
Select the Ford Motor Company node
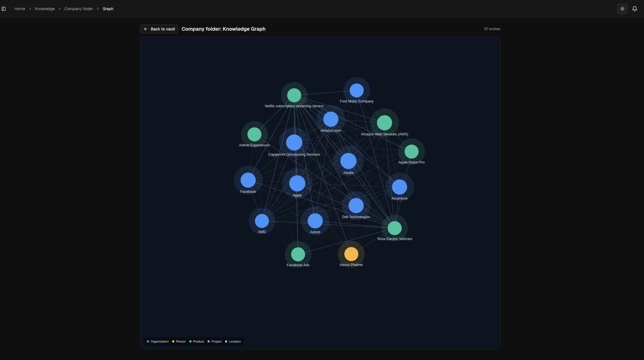[356, 90]
